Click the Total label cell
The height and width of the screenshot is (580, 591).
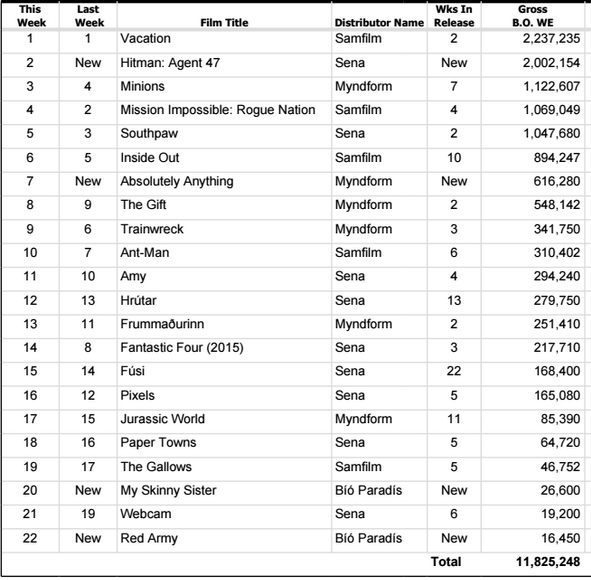pos(446,562)
